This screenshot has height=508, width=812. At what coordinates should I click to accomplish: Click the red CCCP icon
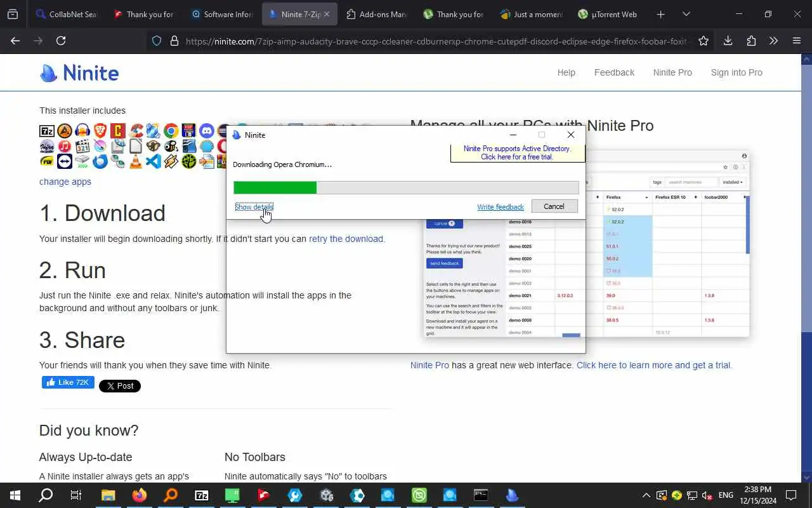118,131
